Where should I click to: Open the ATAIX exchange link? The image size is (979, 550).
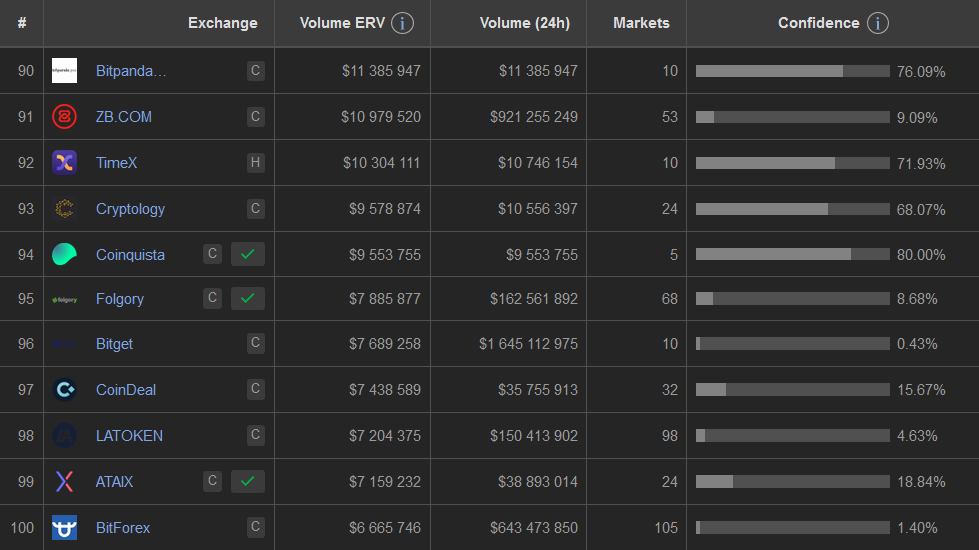(x=114, y=482)
